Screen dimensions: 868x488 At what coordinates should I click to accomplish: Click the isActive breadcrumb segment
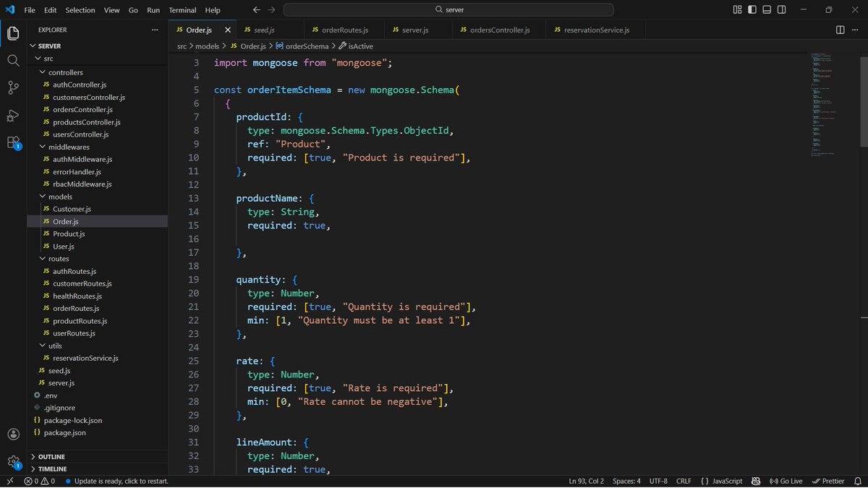355,46
